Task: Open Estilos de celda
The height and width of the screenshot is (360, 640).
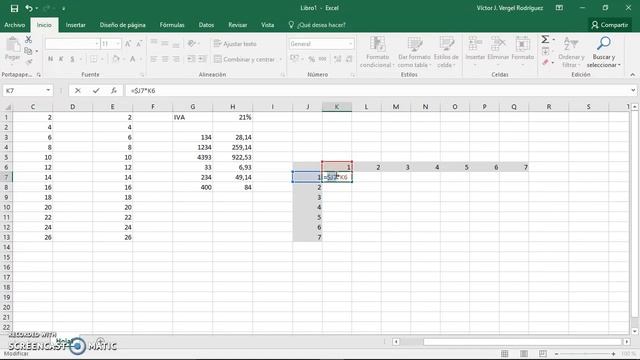Action: [x=446, y=52]
